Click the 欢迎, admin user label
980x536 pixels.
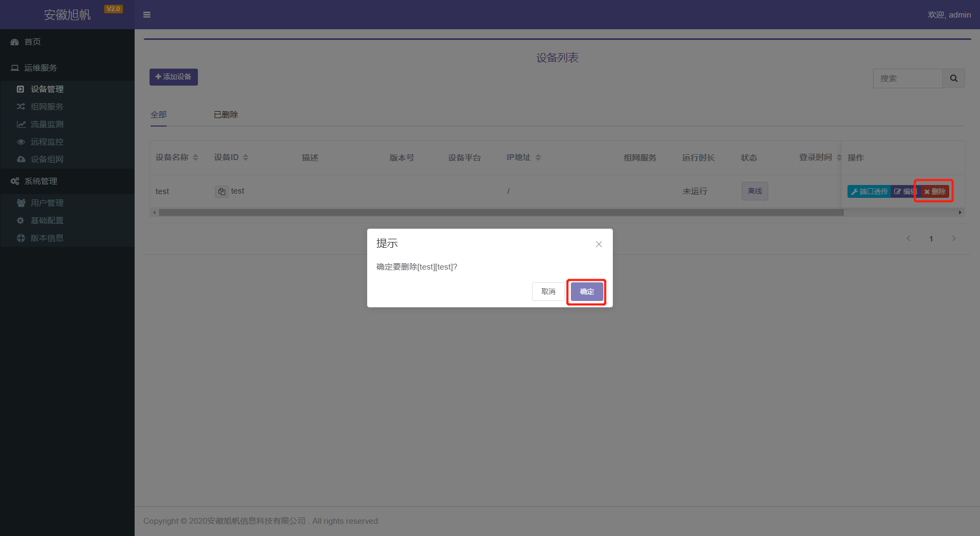coord(949,15)
